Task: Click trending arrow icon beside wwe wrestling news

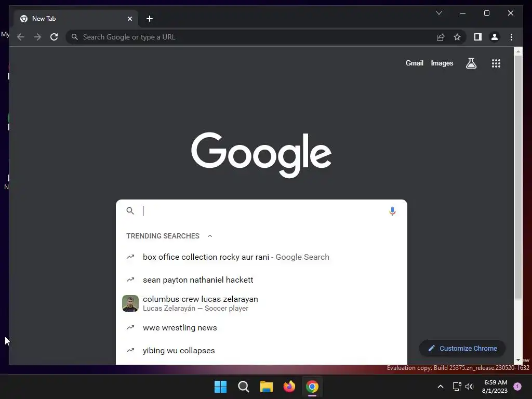Action: pos(130,327)
